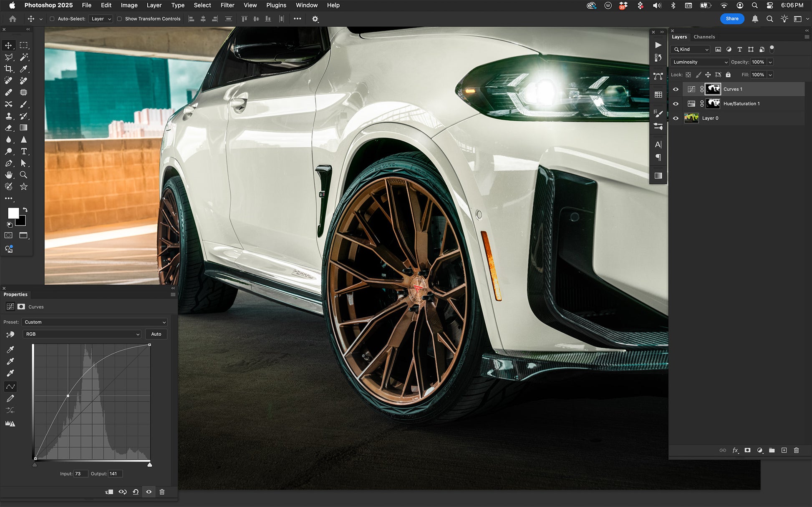The image size is (812, 507).
Task: Open the Character panel icon
Action: click(x=658, y=145)
